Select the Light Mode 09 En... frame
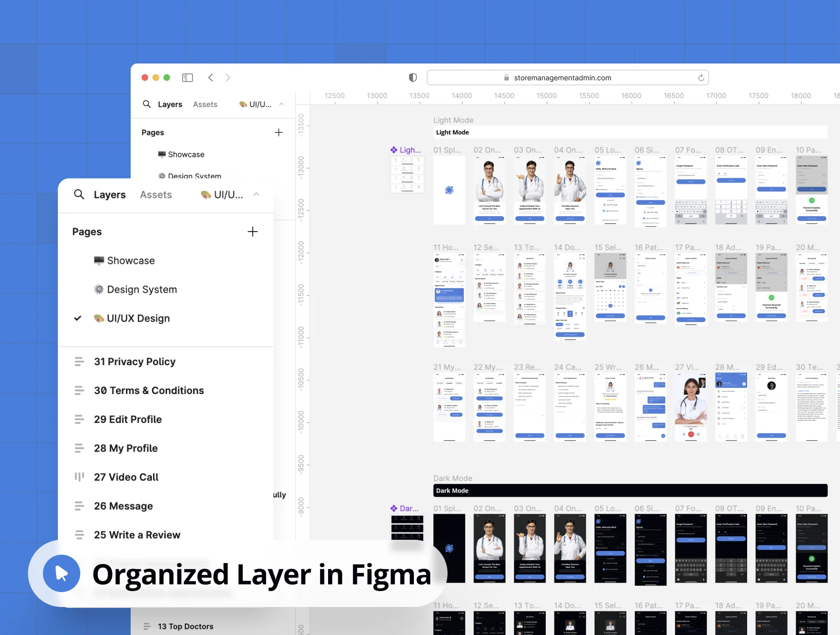The image size is (840, 635). point(771,190)
